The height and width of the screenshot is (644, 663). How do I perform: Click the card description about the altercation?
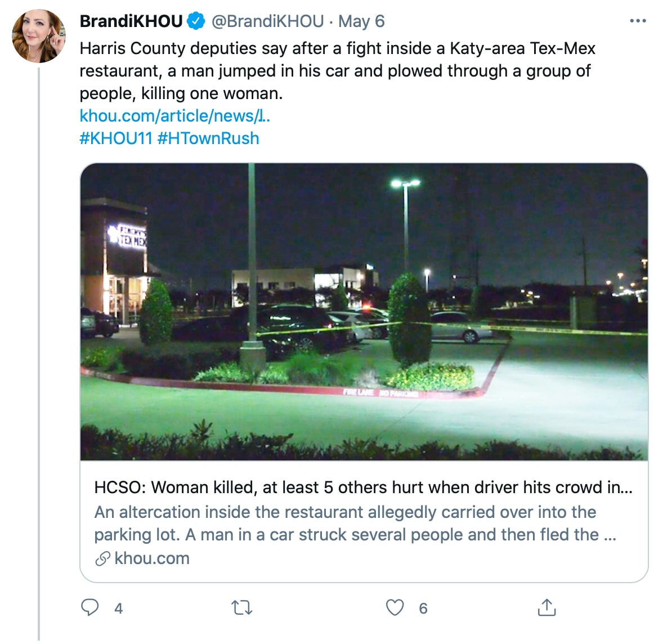pyautogui.click(x=355, y=523)
